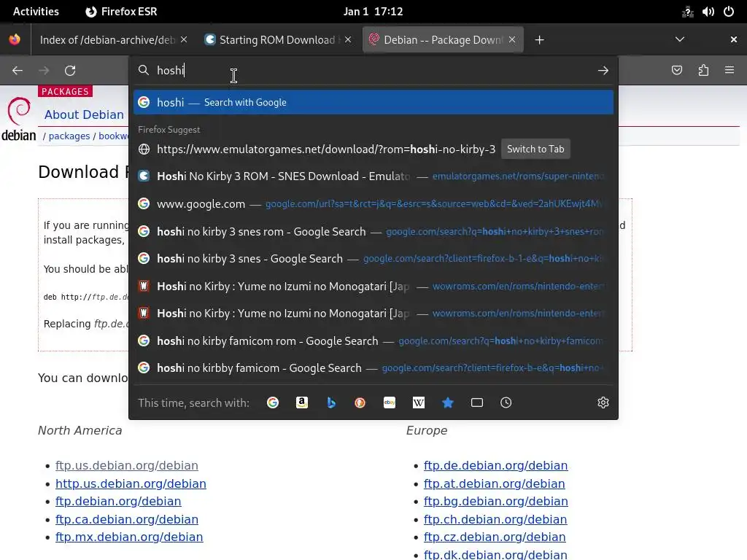Click the packages breadcrumb link
Screen dimensions: 747x560
point(69,136)
